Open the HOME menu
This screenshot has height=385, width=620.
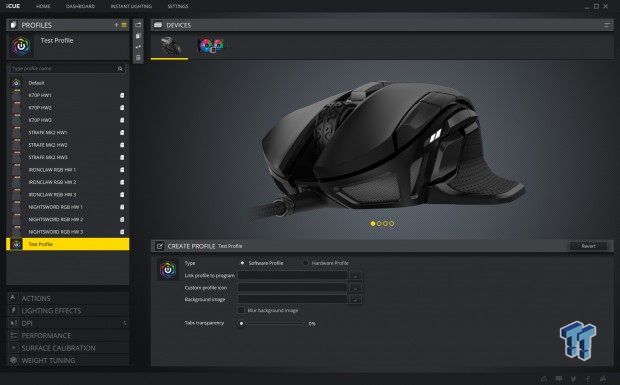pos(43,6)
